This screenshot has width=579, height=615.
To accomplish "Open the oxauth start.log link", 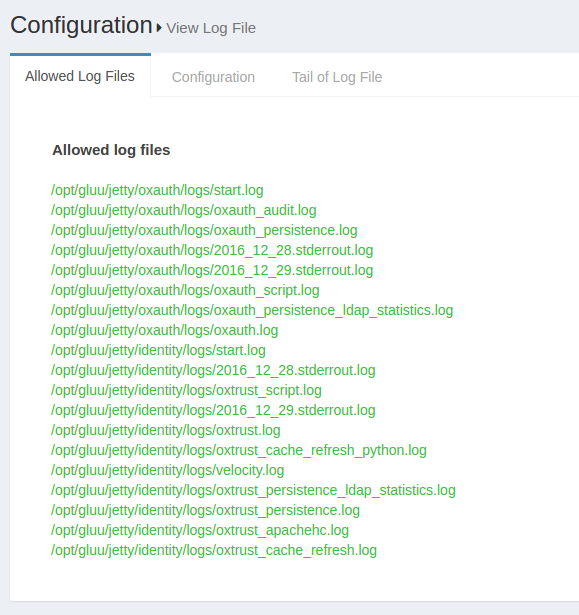I will (157, 190).
